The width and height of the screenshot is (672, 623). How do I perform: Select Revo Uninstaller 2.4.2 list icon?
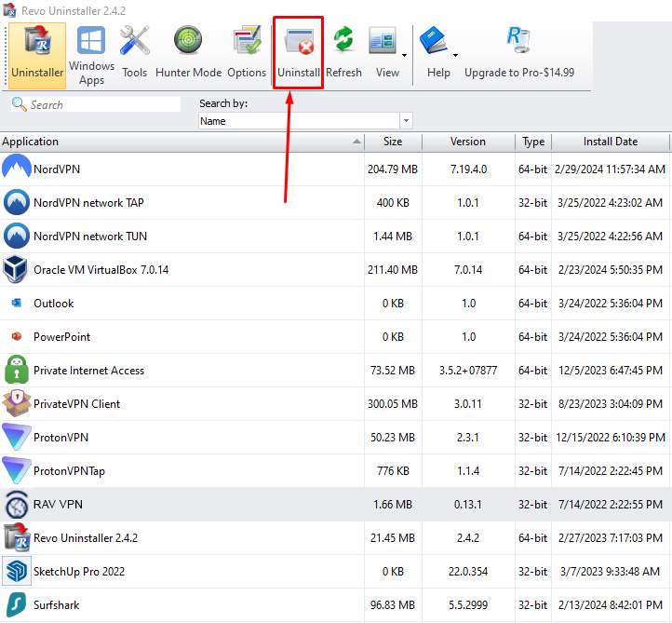(16, 537)
